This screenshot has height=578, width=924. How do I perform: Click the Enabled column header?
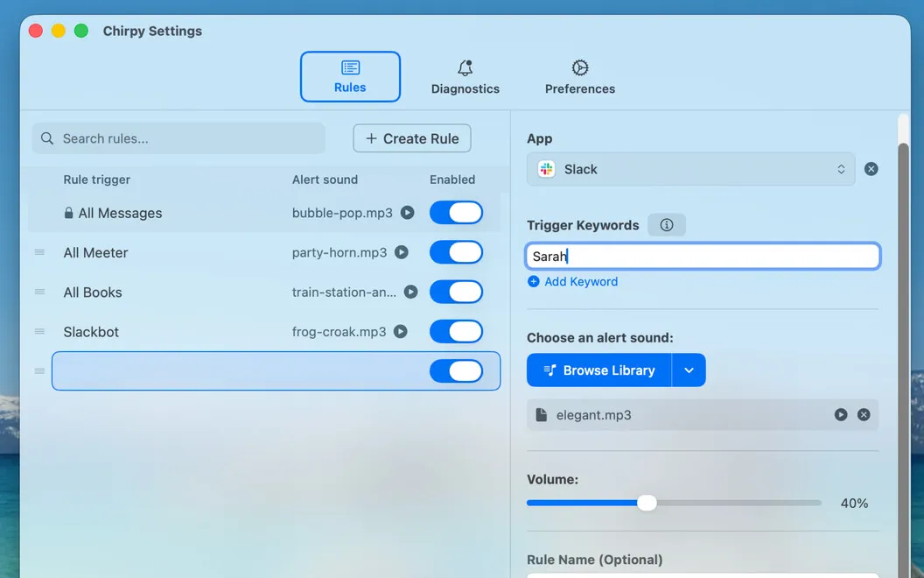(x=452, y=180)
